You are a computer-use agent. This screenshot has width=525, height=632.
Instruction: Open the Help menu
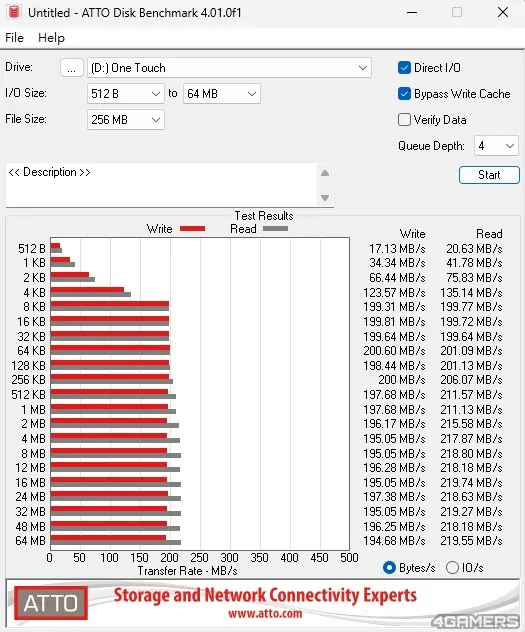point(51,38)
